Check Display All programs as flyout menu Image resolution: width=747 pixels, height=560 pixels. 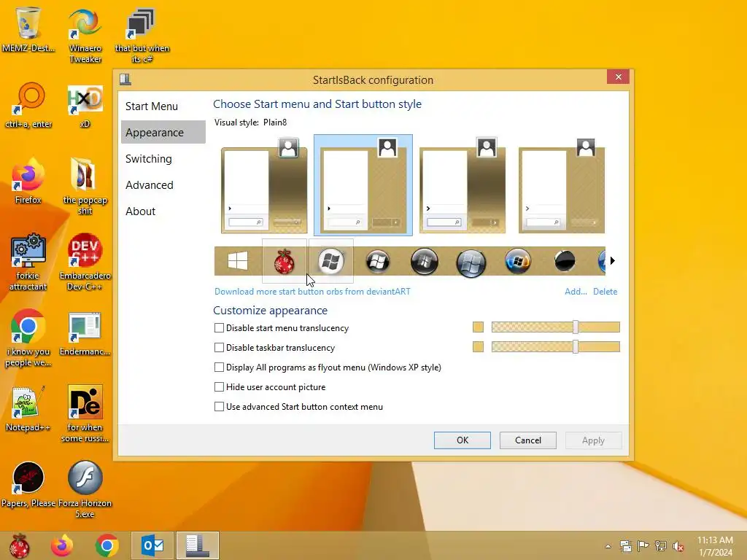219,367
